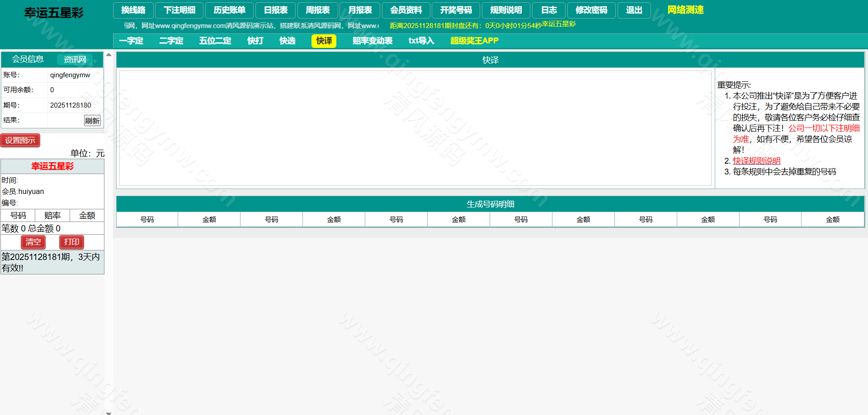
Task: Click the 刷新 button beside 结果
Action: [x=92, y=121]
